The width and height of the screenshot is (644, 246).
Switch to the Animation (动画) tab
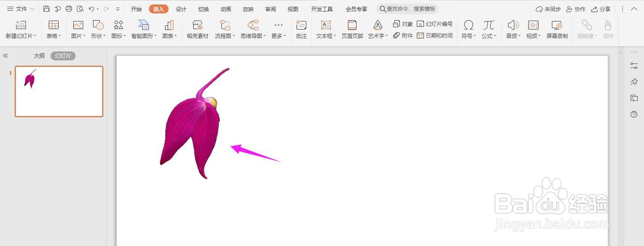pyautogui.click(x=226, y=9)
